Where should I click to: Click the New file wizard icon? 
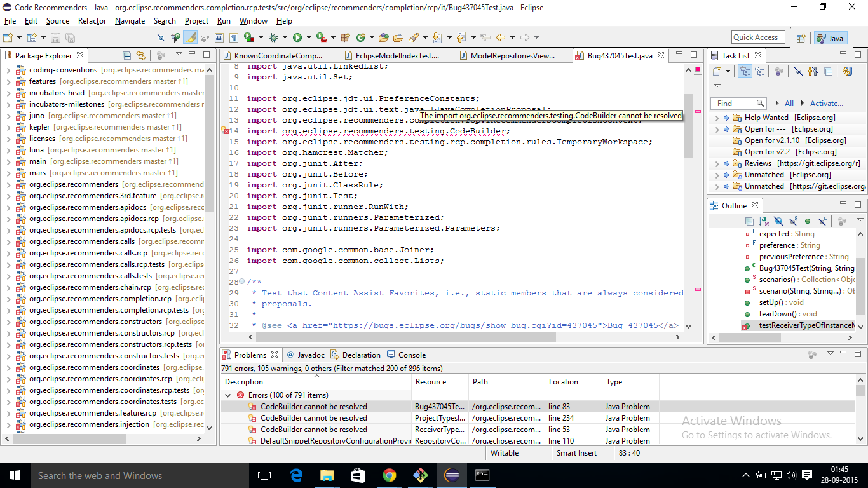point(9,37)
